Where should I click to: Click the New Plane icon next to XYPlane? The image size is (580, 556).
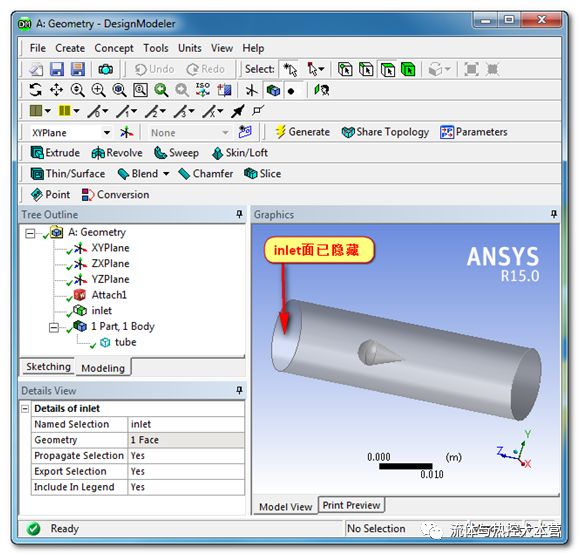pos(127,132)
